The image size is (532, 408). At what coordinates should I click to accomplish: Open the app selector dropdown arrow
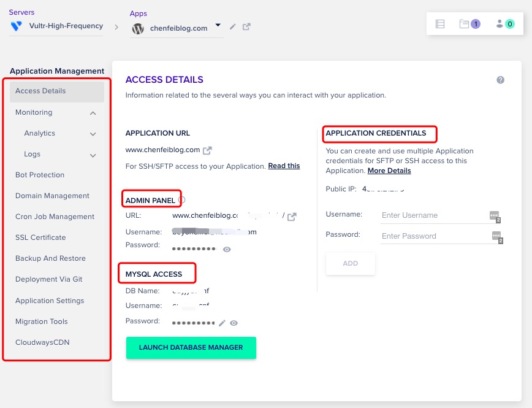point(218,25)
